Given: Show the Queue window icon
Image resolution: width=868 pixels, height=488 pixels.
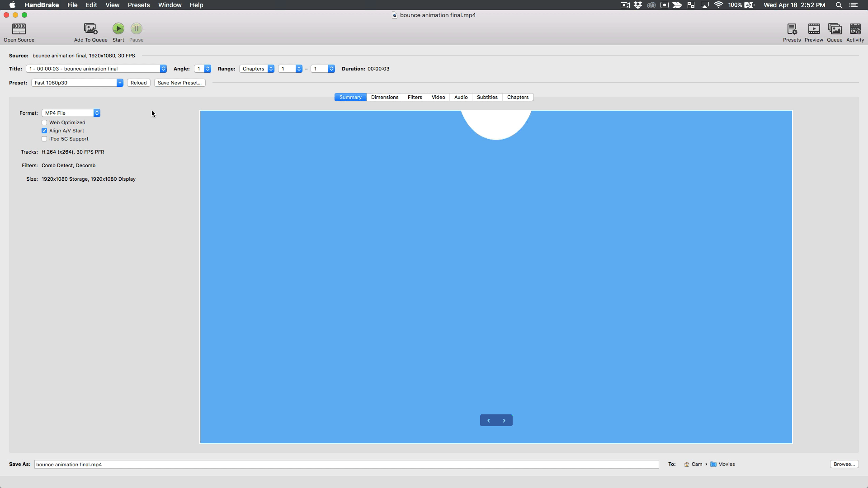Looking at the screenshot, I should (x=835, y=29).
